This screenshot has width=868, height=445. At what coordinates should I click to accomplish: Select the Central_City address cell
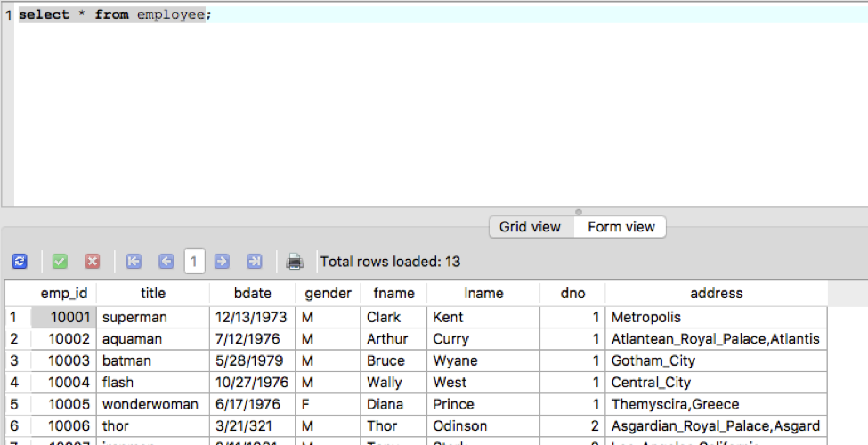tap(717, 383)
